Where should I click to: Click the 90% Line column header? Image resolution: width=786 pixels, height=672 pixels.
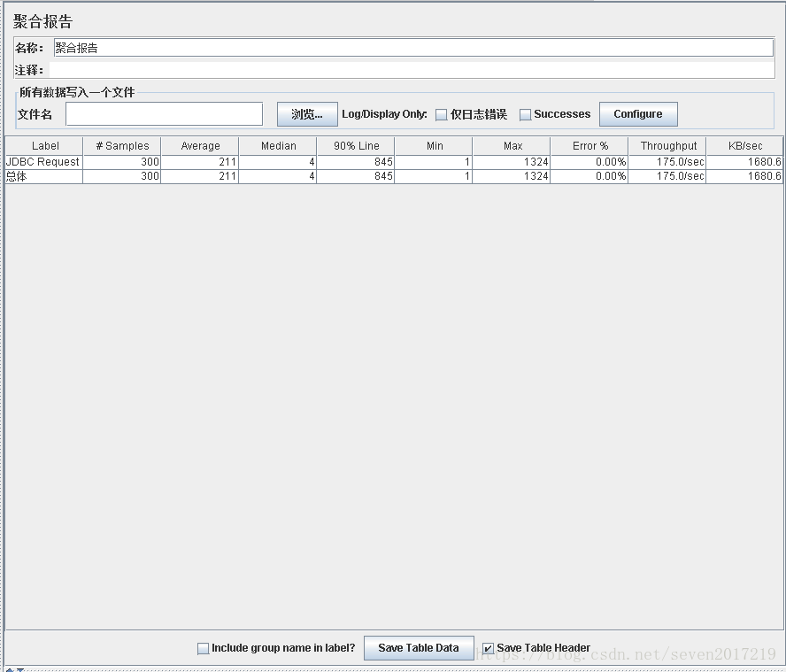click(x=356, y=146)
